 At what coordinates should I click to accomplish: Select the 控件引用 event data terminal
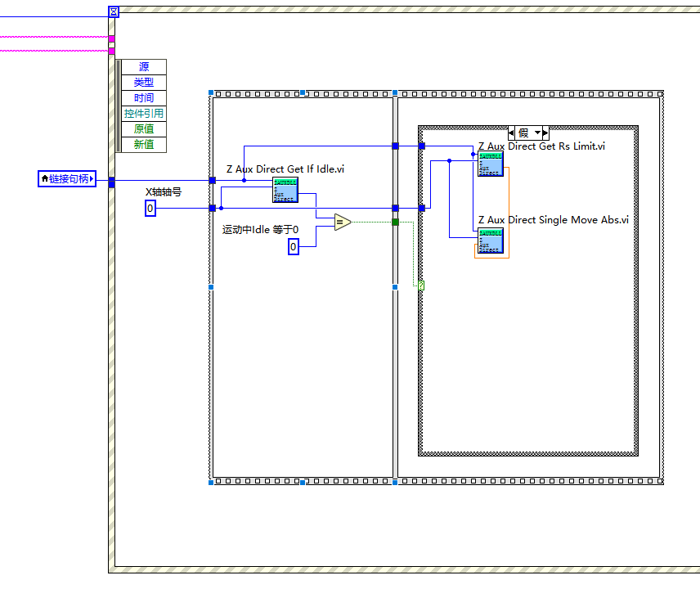(x=143, y=113)
